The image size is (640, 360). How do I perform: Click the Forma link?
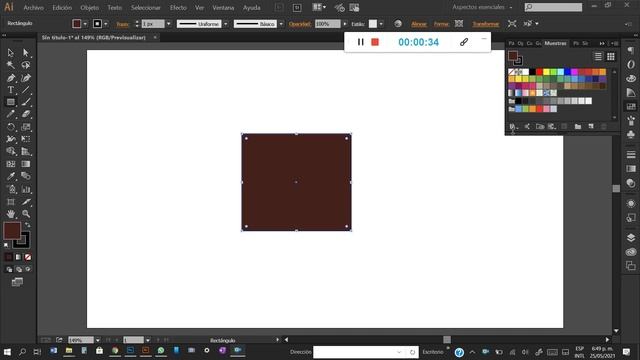(441, 24)
